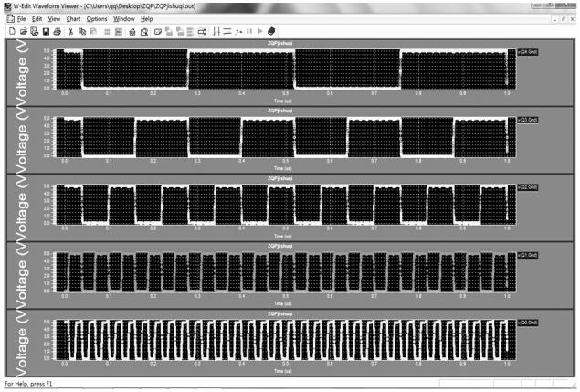Image resolution: width=580 pixels, height=392 pixels.
Task: Click the Expand charts toolbar icon
Action: point(119,32)
